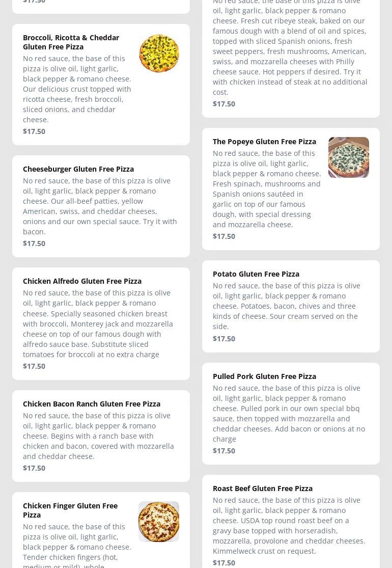Select Chicken Bacon Ranch Gluten Free Pizza

(x=92, y=404)
